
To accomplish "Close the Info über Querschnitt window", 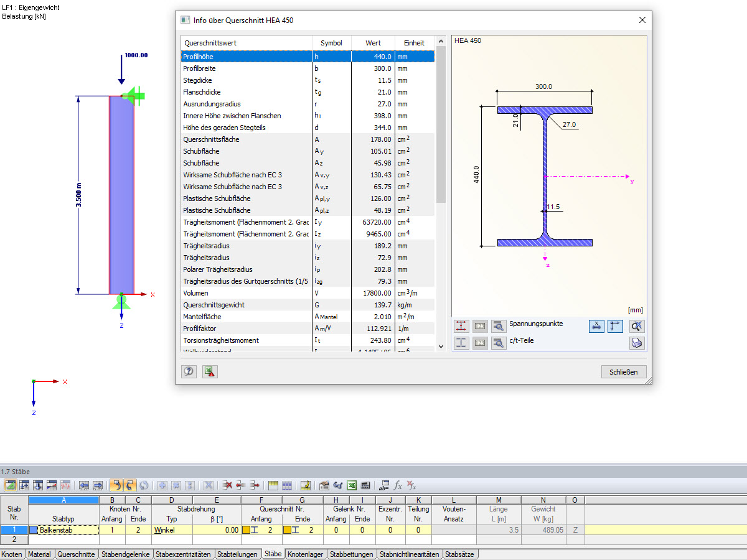I will click(642, 20).
